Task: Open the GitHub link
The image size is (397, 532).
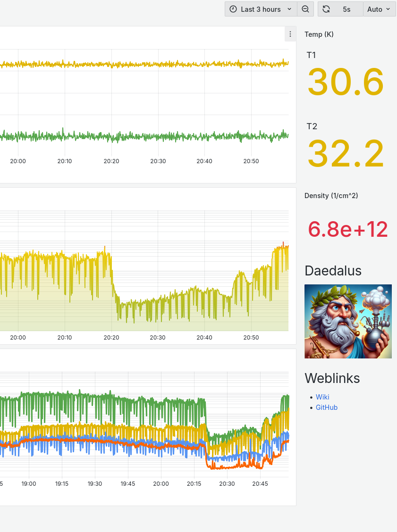Action: (326, 407)
